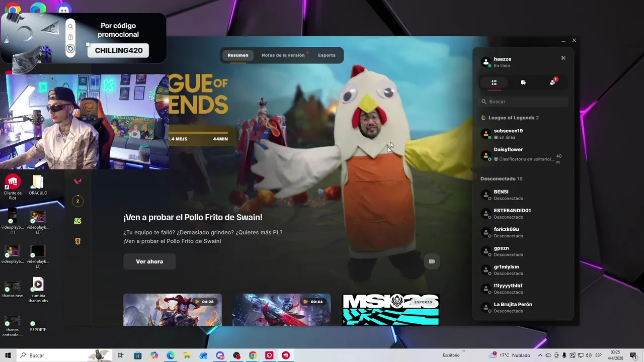
Task: Select offline friend gpszn
Action: [523, 251]
